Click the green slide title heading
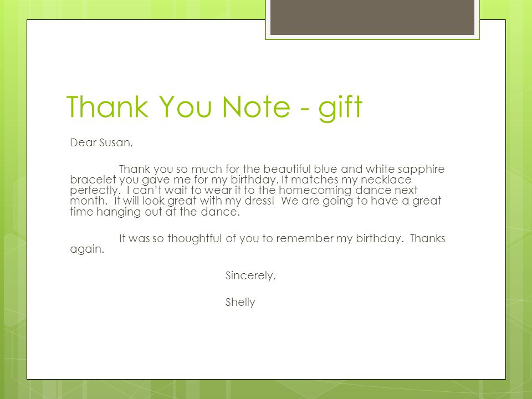The image size is (532, 399). click(x=214, y=107)
